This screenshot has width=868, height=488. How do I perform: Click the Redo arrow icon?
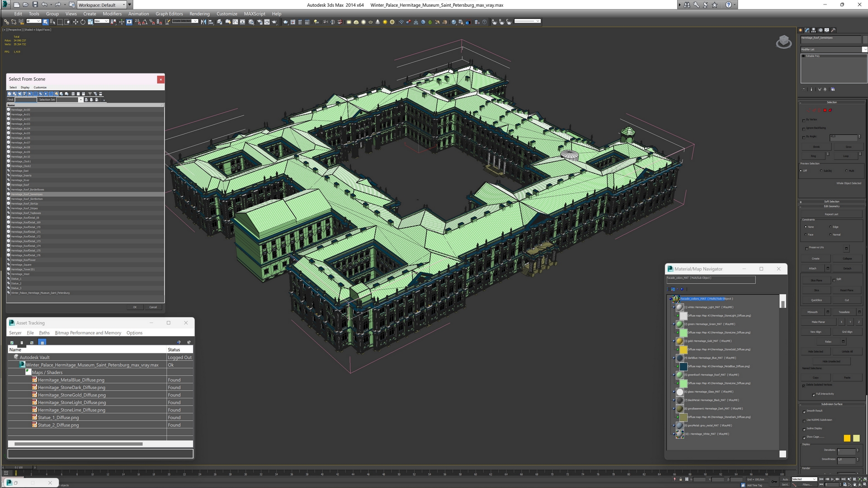point(57,5)
